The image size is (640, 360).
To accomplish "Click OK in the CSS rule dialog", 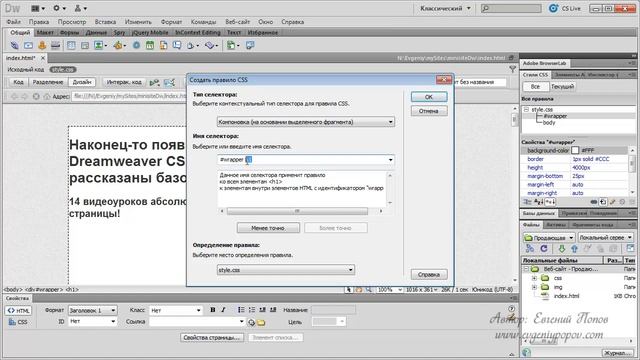I will pos(429,97).
